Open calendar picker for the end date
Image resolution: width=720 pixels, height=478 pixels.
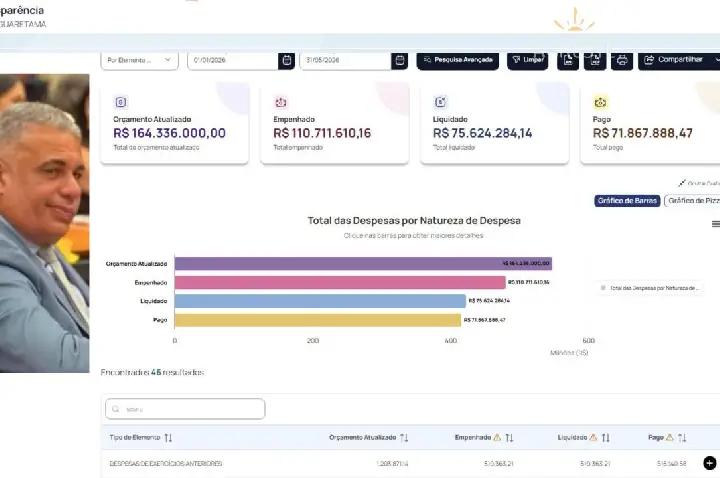pos(400,60)
